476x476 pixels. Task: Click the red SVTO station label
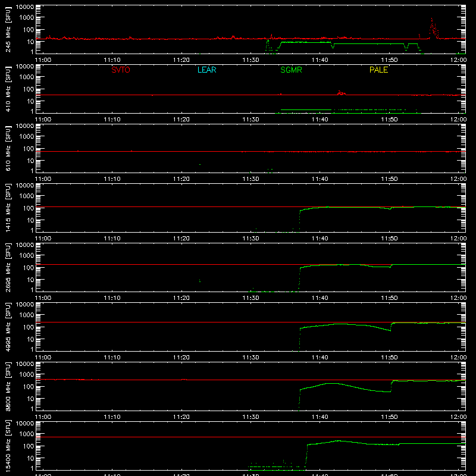pos(121,70)
